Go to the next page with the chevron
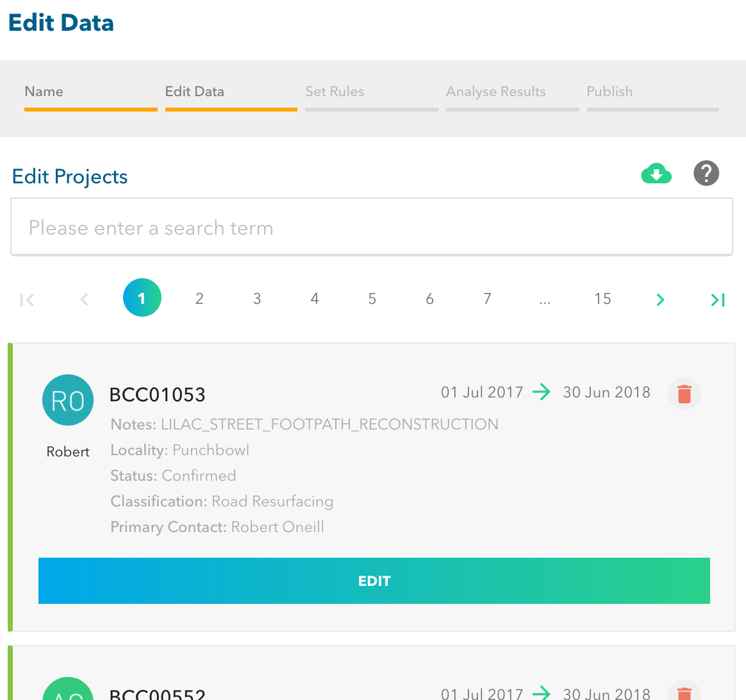746x700 pixels. (660, 299)
